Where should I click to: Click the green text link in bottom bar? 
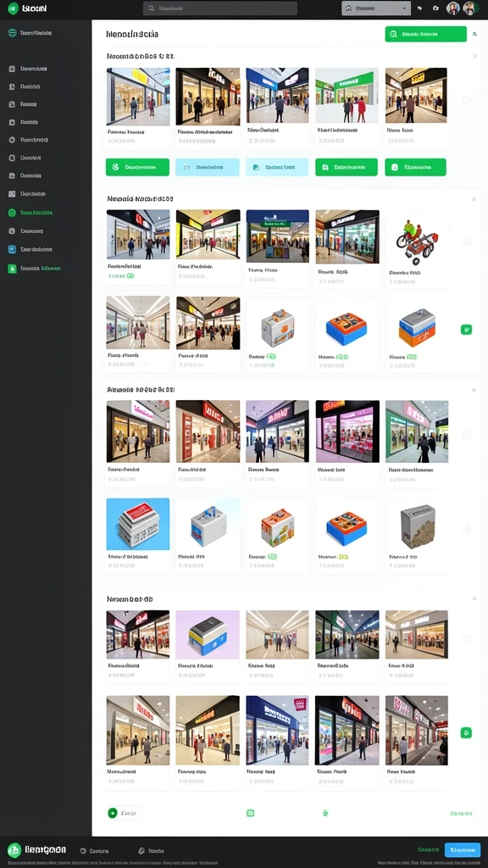(x=428, y=849)
